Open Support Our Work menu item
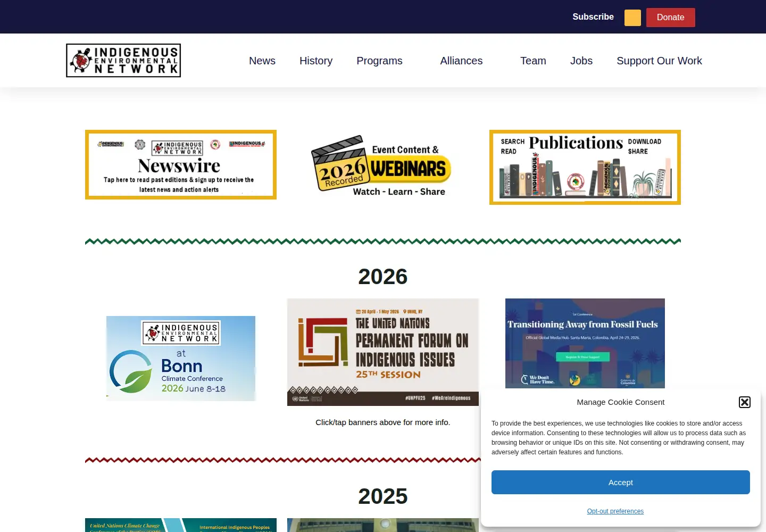The width and height of the screenshot is (766, 532). click(x=659, y=61)
